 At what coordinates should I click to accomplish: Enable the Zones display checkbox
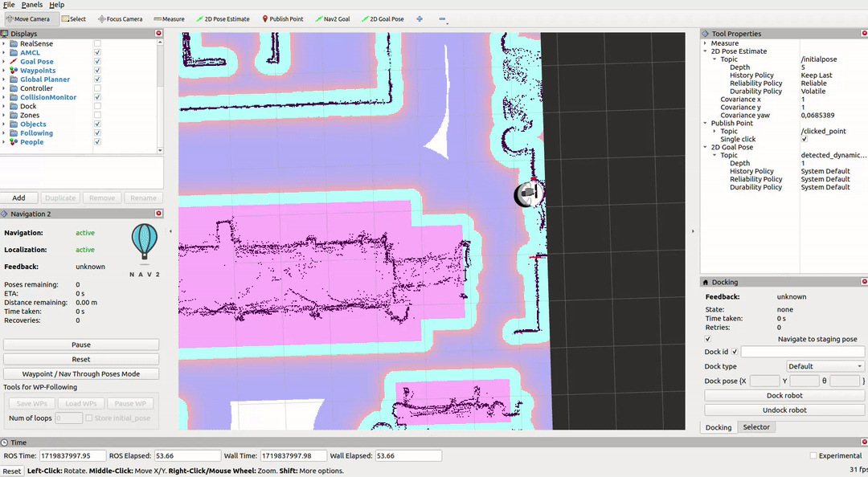click(x=97, y=115)
